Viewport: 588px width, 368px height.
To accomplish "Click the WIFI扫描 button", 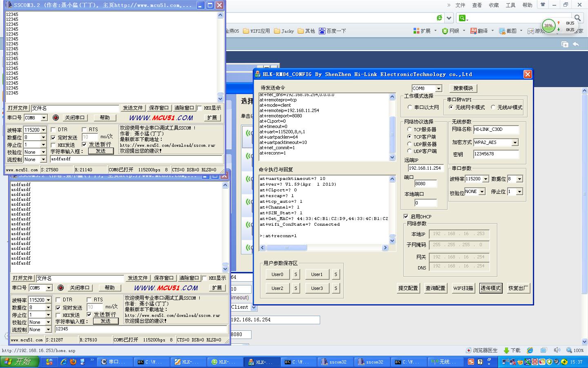I will [463, 288].
